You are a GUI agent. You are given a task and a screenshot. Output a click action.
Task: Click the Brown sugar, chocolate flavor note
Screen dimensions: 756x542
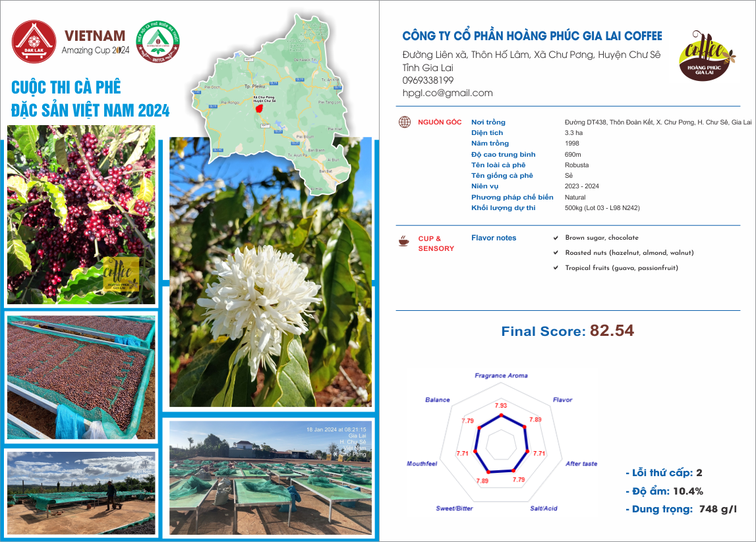pyautogui.click(x=602, y=238)
